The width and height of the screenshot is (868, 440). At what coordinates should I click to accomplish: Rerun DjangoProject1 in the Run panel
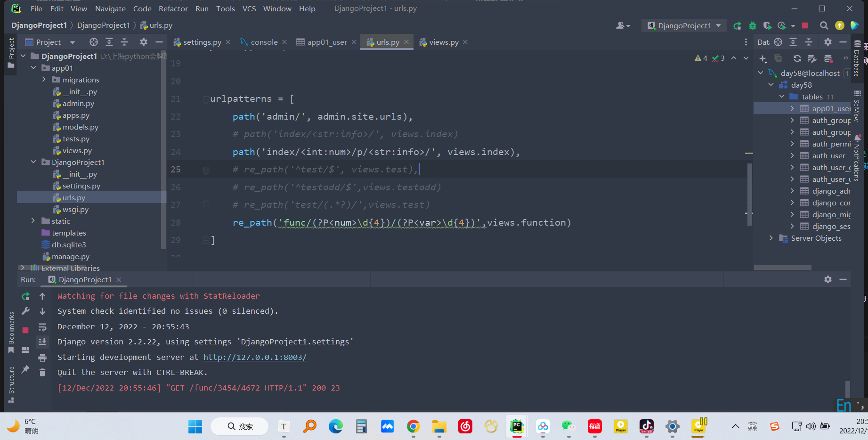pos(26,296)
